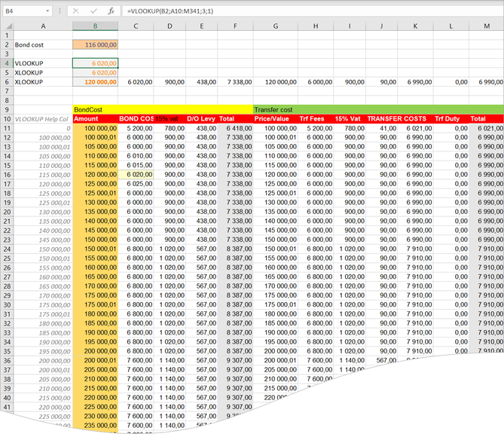Click 15% Vat header in Transfer section
Image resolution: width=504 pixels, height=434 pixels.
coord(350,119)
